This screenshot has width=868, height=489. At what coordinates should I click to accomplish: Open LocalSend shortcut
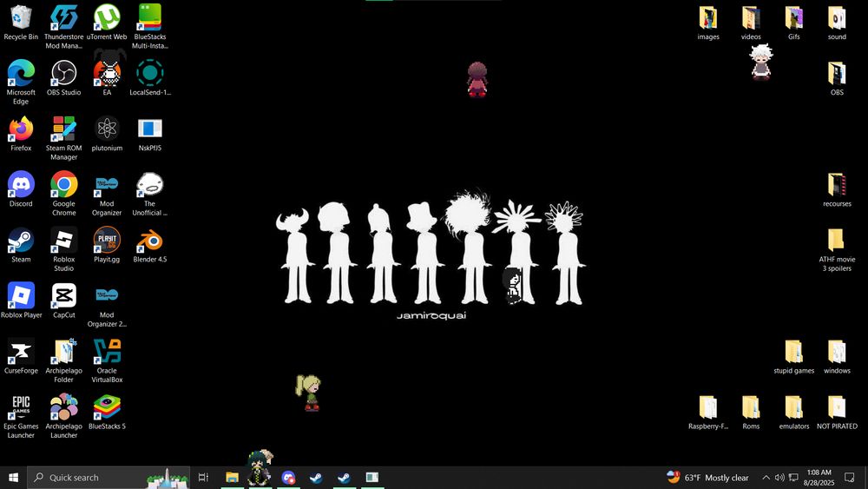150,78
